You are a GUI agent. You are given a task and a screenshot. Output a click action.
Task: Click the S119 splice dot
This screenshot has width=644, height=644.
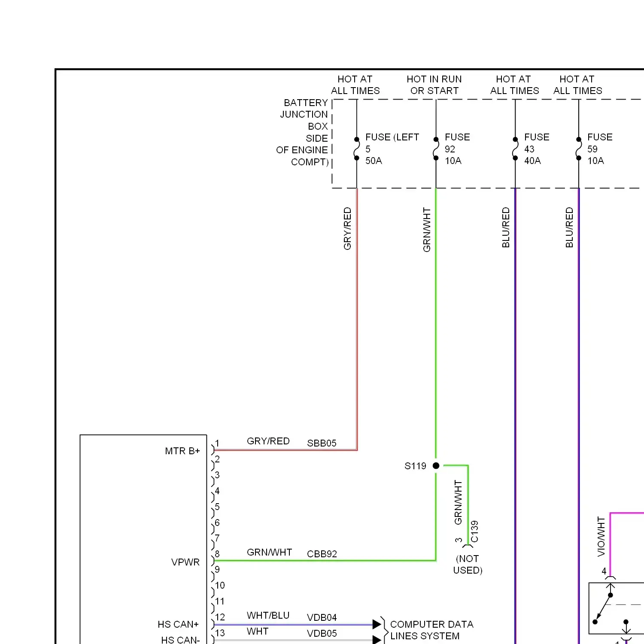click(436, 465)
